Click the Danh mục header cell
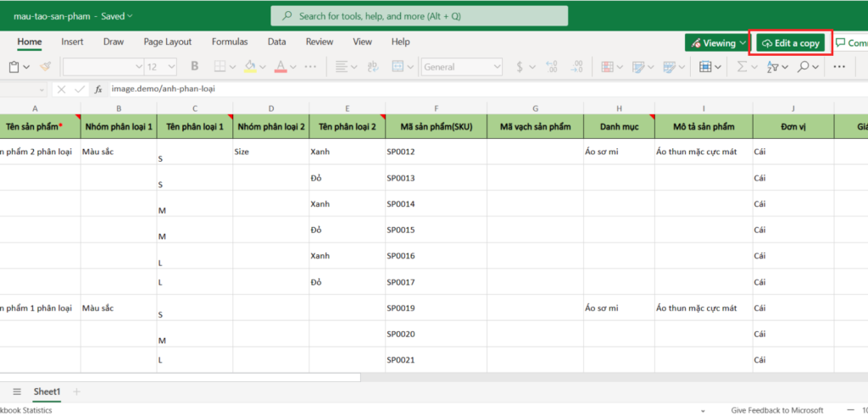868x416 pixels. coord(619,127)
